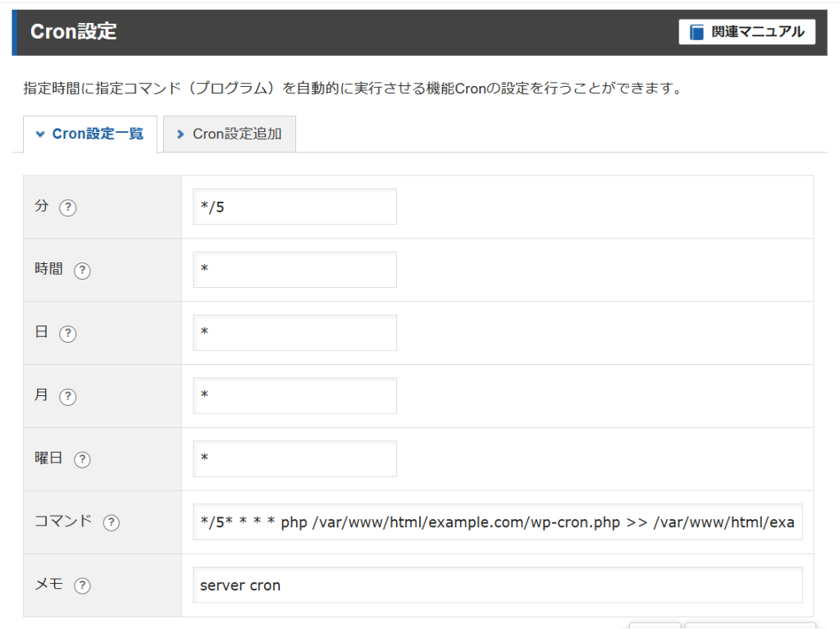Open help for the 分 field
This screenshot has width=840, height=629.
66,207
